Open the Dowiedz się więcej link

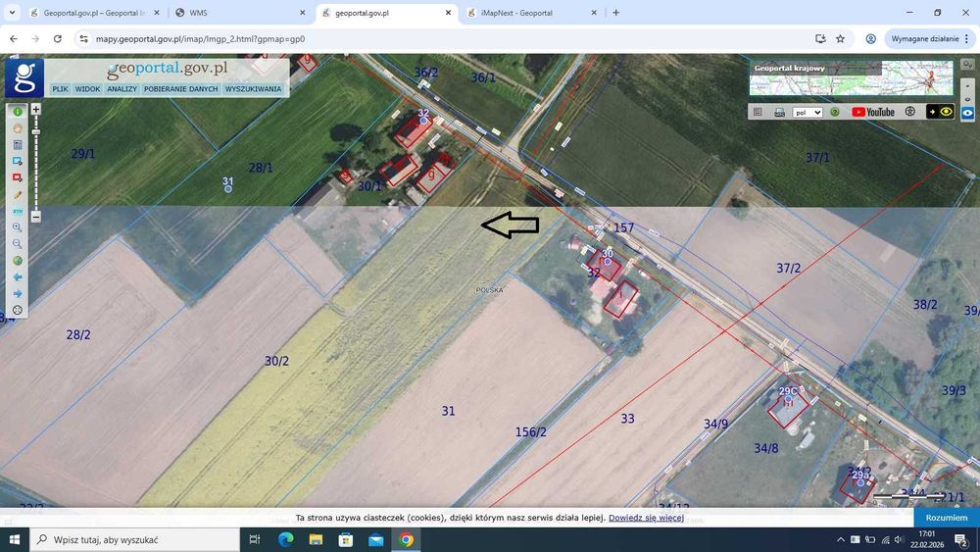pyautogui.click(x=646, y=518)
